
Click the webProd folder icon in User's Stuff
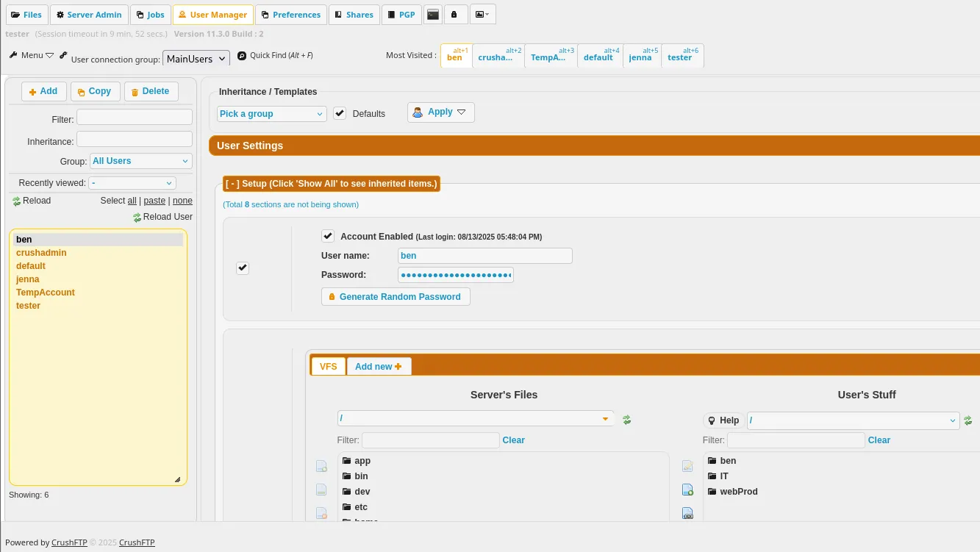coord(712,492)
